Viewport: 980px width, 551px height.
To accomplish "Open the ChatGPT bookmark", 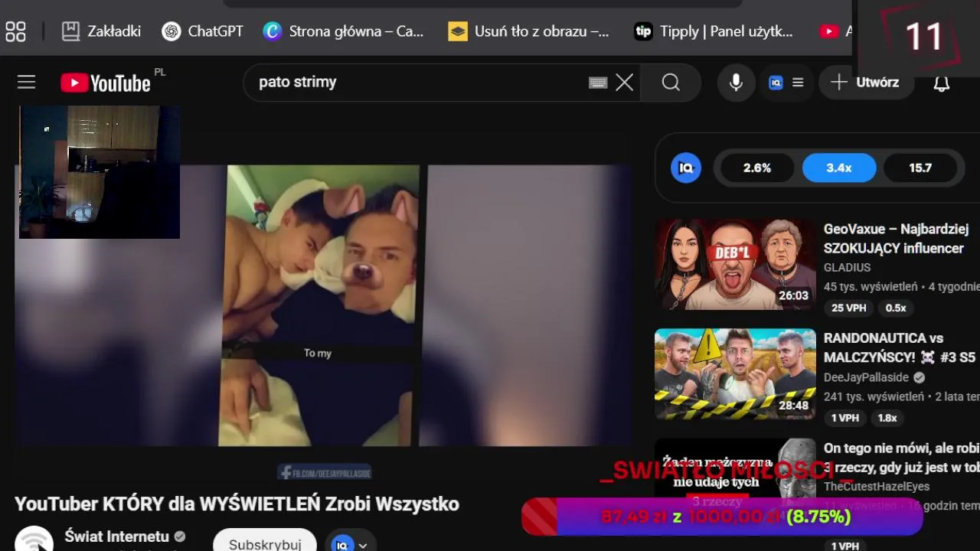I will tap(203, 31).
